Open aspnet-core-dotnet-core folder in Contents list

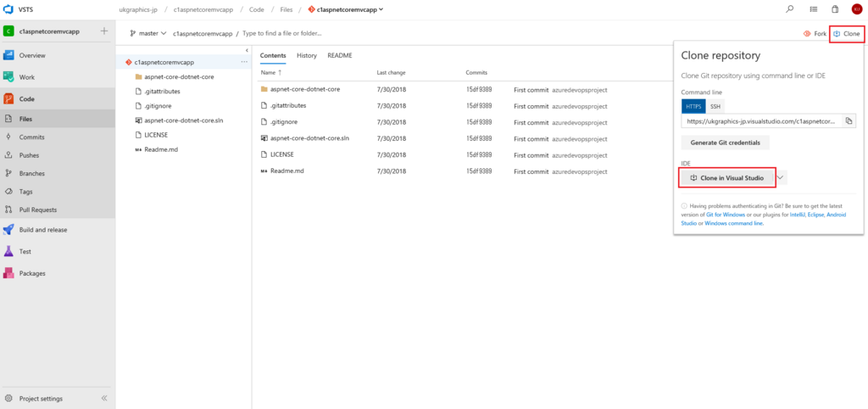(x=305, y=89)
